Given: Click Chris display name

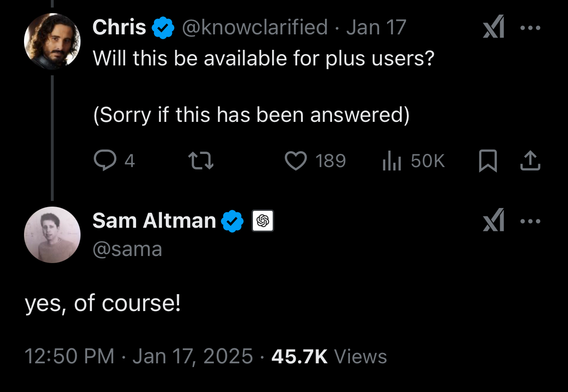Looking at the screenshot, I should 120,27.
